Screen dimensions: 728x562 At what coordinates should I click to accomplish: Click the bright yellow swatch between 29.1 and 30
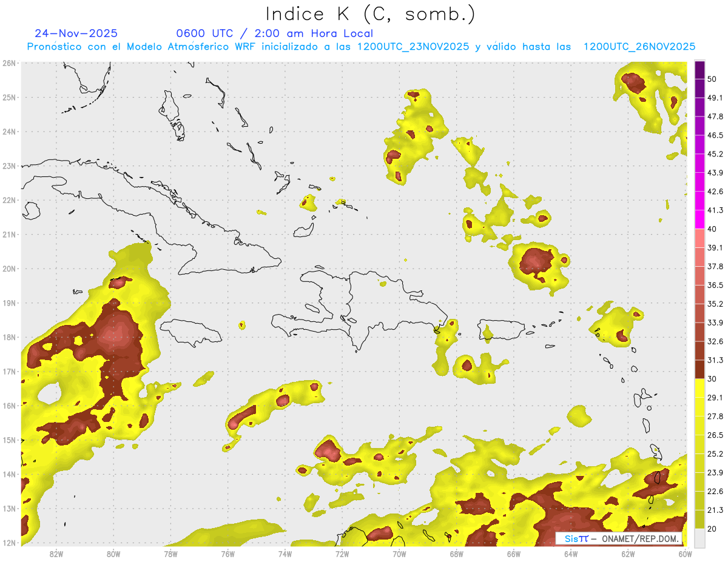click(699, 388)
